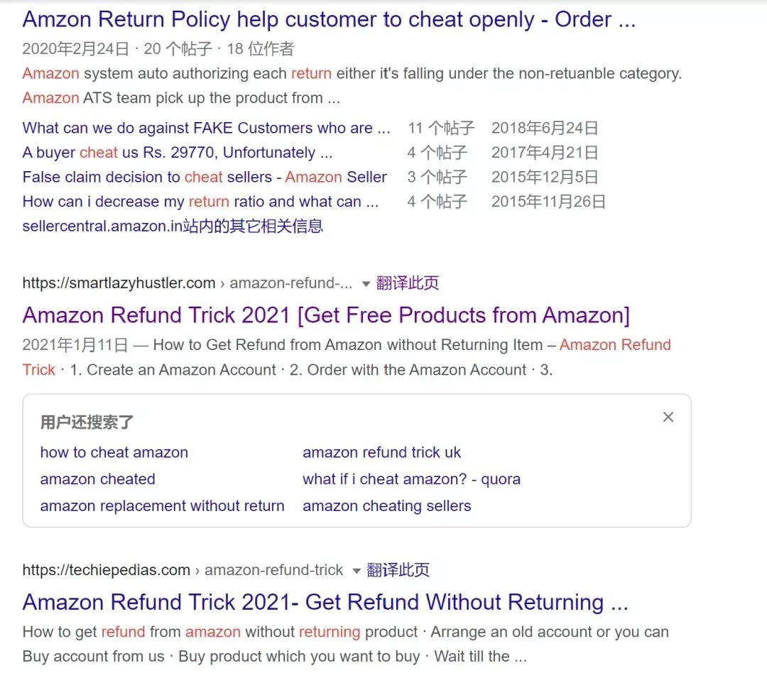Click sellercentral.amazon.in站内的其它相关信息 link
The height and width of the screenshot is (700, 767).
pos(173,225)
